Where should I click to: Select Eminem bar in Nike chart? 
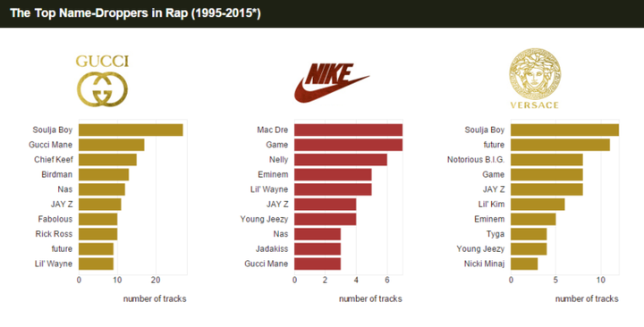[x=333, y=175]
